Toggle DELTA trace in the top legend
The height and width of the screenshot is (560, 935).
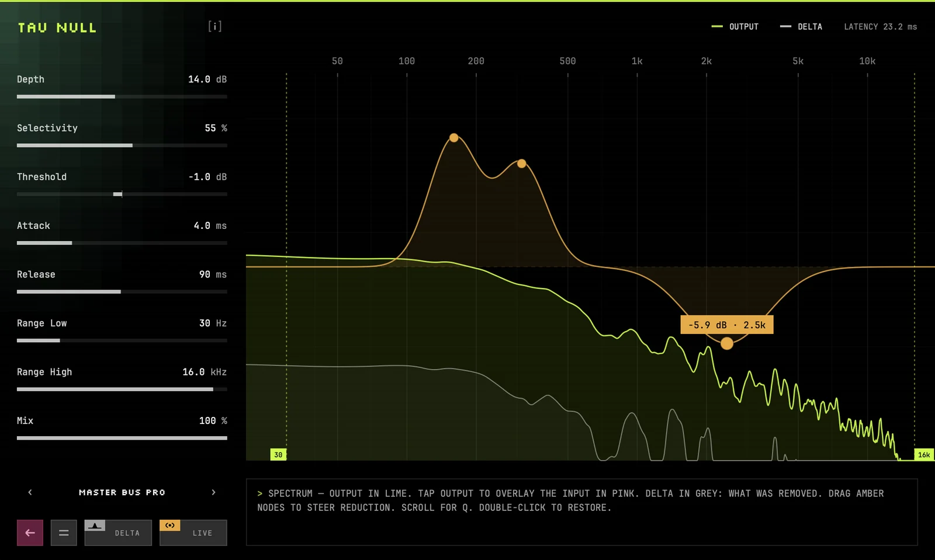point(801,27)
